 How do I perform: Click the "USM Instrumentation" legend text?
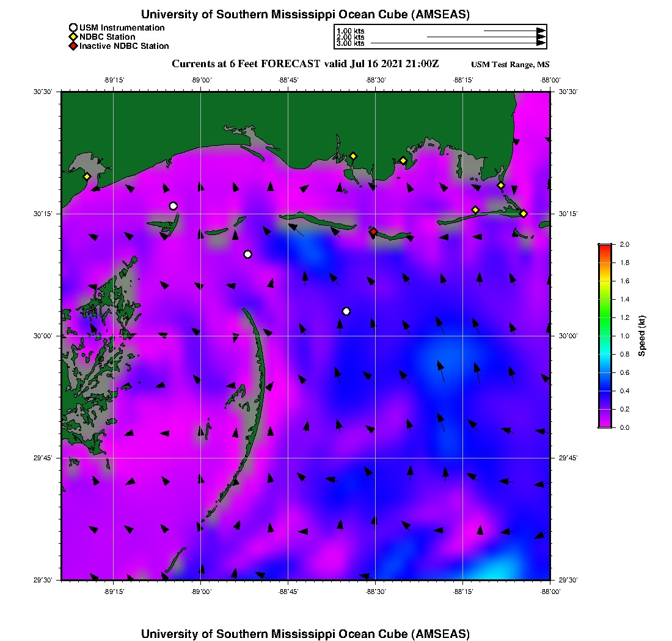(x=122, y=27)
